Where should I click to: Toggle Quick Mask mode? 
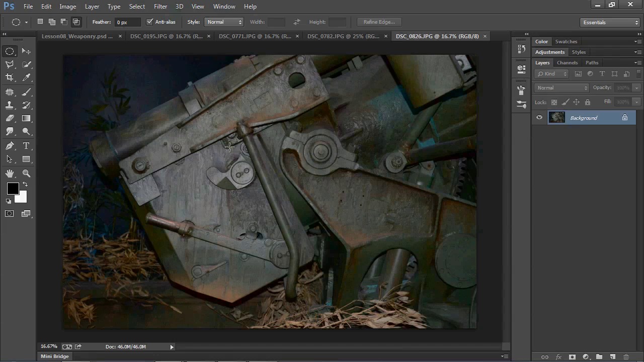pos(10,214)
